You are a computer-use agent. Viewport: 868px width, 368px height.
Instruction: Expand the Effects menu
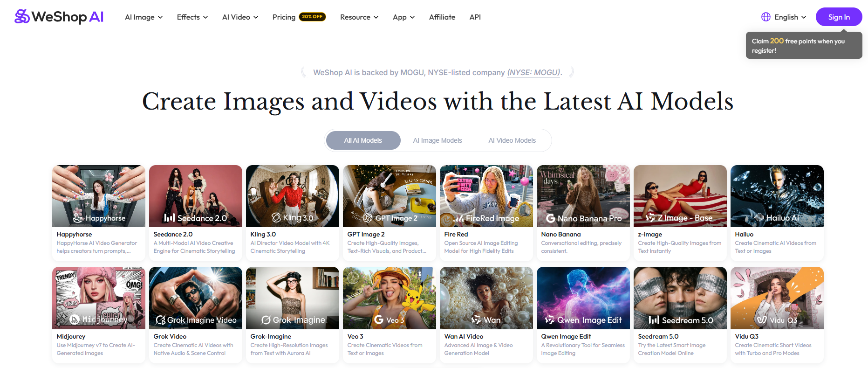(x=192, y=17)
